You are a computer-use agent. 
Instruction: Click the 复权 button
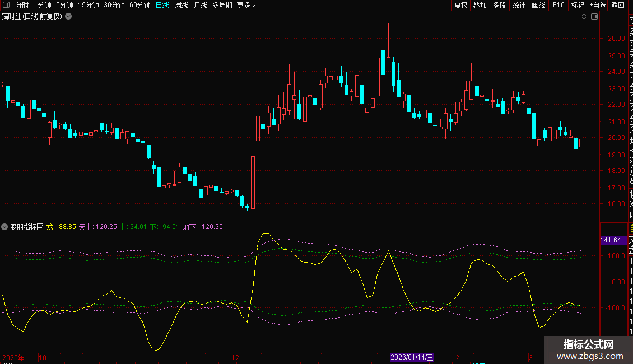click(460, 5)
